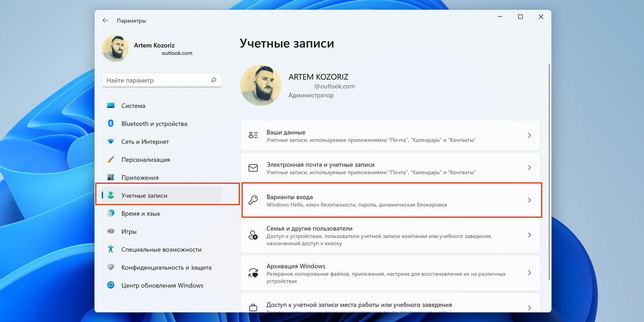Viewport: 644px width, 322px height.
Task: Click the magnifier icon in search box
Action: [213, 80]
